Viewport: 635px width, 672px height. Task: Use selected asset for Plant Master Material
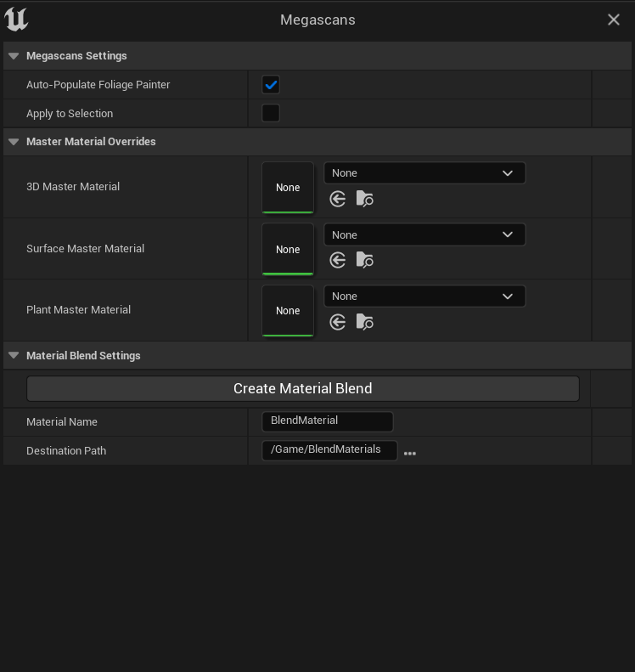click(x=337, y=322)
